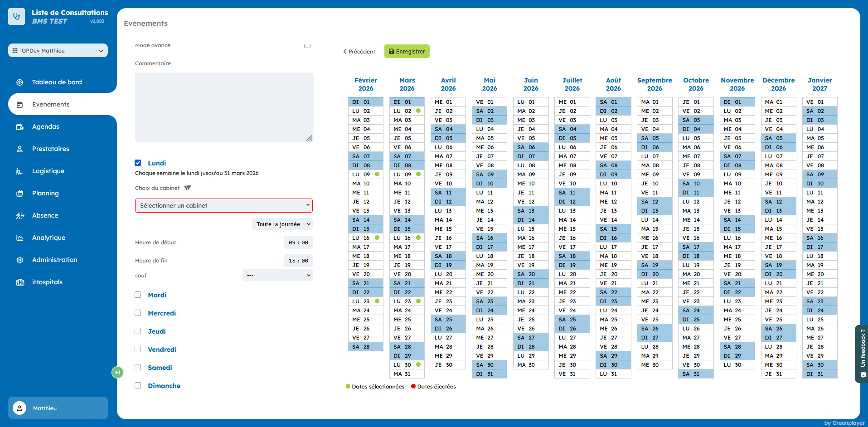Uncheck the Lundi checkbox

(x=138, y=163)
